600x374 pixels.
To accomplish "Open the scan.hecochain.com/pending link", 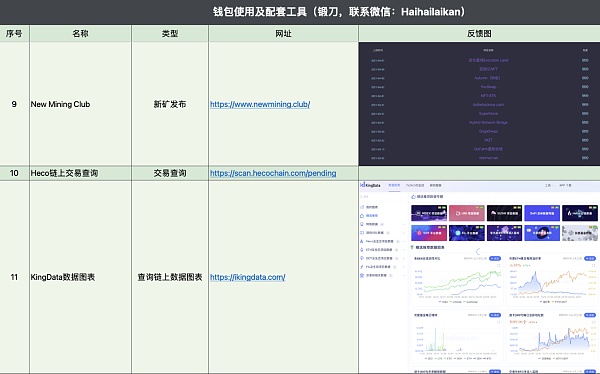I will pyautogui.click(x=273, y=173).
